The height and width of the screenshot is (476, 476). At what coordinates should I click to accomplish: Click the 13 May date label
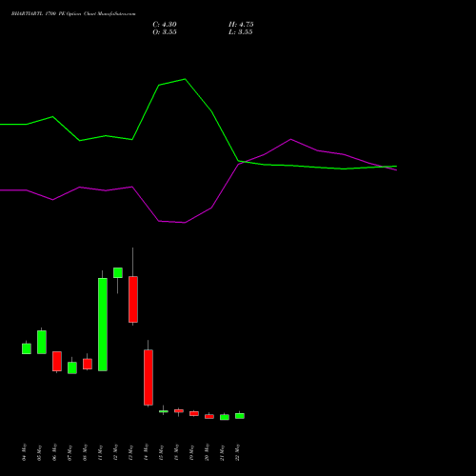pyautogui.click(x=131, y=452)
